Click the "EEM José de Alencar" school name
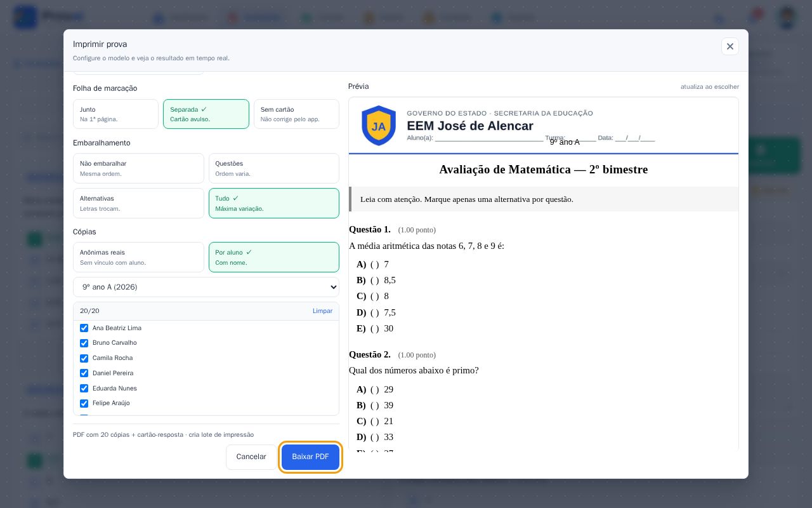Image resolution: width=812 pixels, height=508 pixels. click(x=470, y=126)
